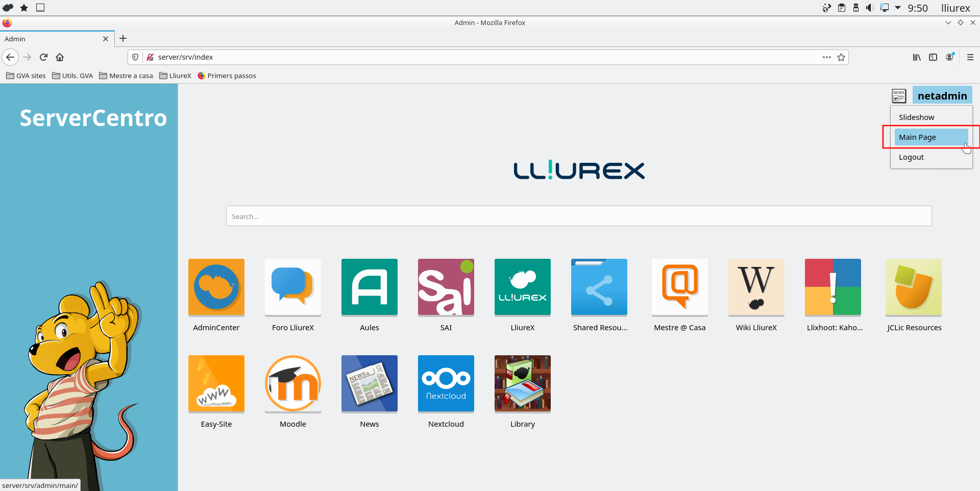
Task: Launch the Moodle application tile
Action: point(292,383)
